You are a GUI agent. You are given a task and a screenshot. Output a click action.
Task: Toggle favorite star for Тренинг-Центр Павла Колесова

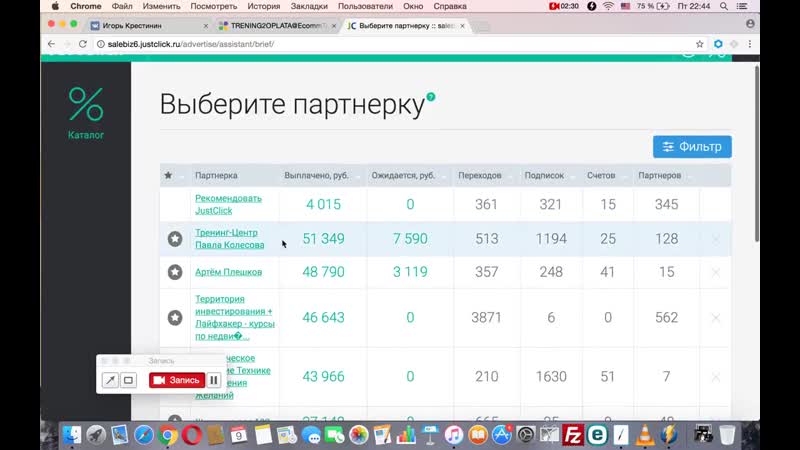coord(175,239)
